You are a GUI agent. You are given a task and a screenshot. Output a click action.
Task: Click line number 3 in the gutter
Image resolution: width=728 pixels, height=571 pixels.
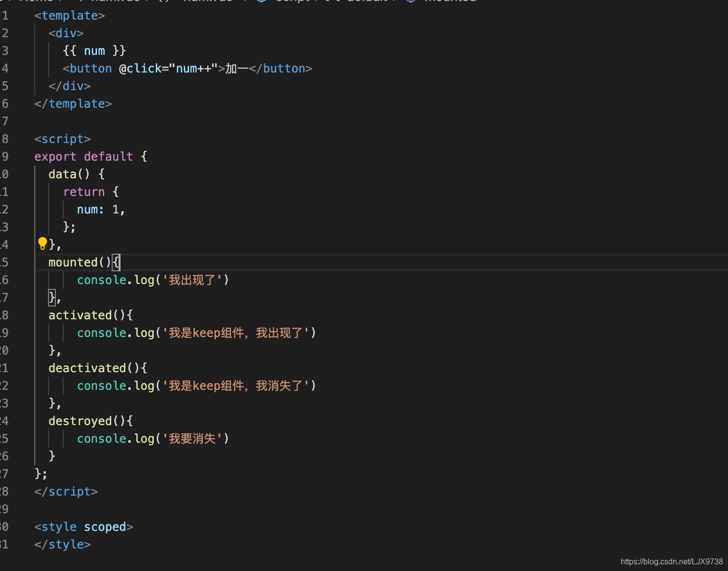coord(5,51)
